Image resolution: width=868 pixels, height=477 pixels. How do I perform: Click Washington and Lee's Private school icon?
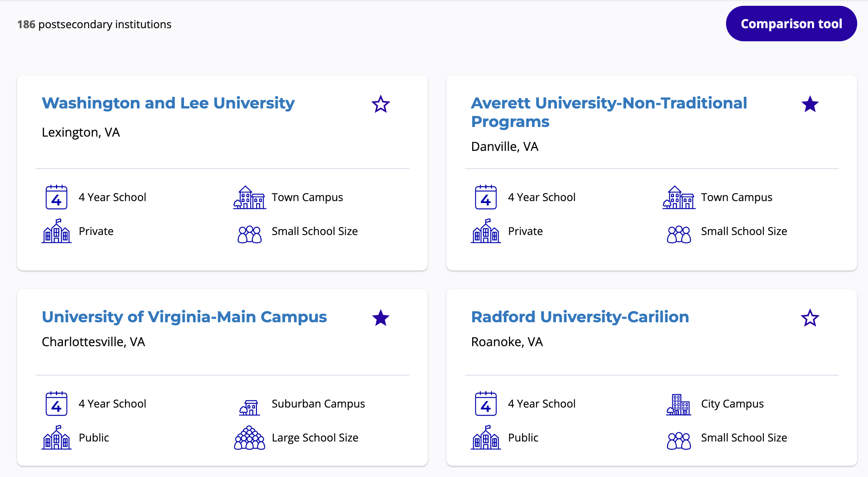[x=56, y=231]
